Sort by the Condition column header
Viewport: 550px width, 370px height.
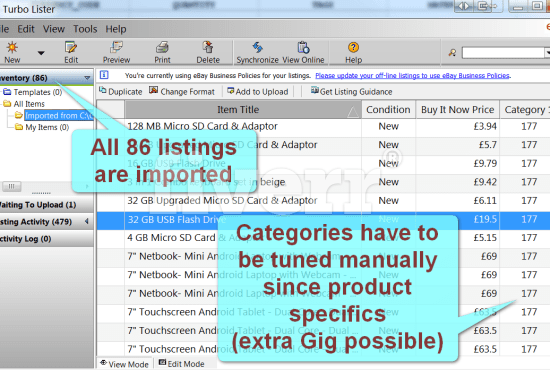(388, 110)
